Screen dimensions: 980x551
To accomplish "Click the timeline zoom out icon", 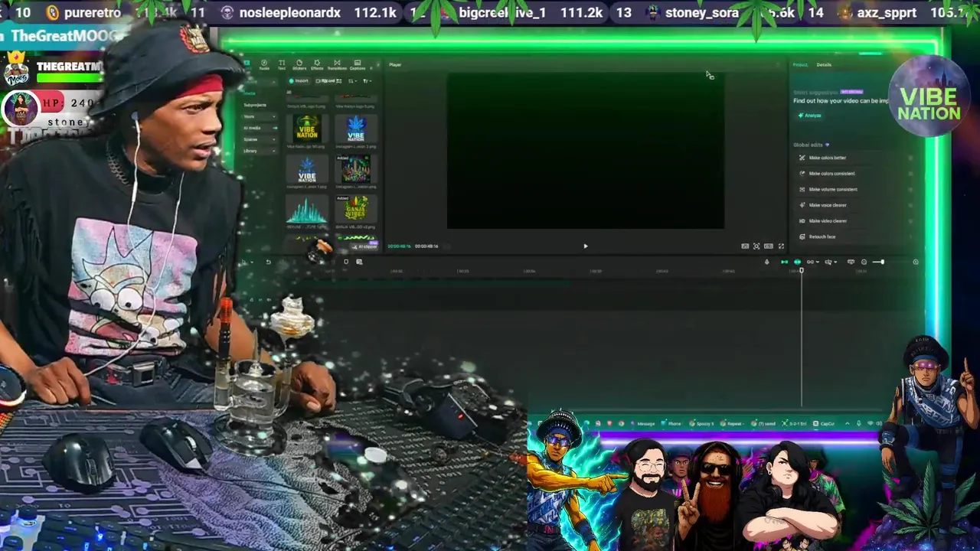I will (x=864, y=262).
